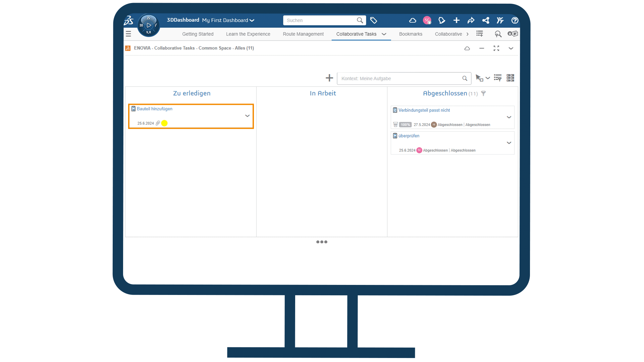Switch to grid tile view icon

point(510,78)
